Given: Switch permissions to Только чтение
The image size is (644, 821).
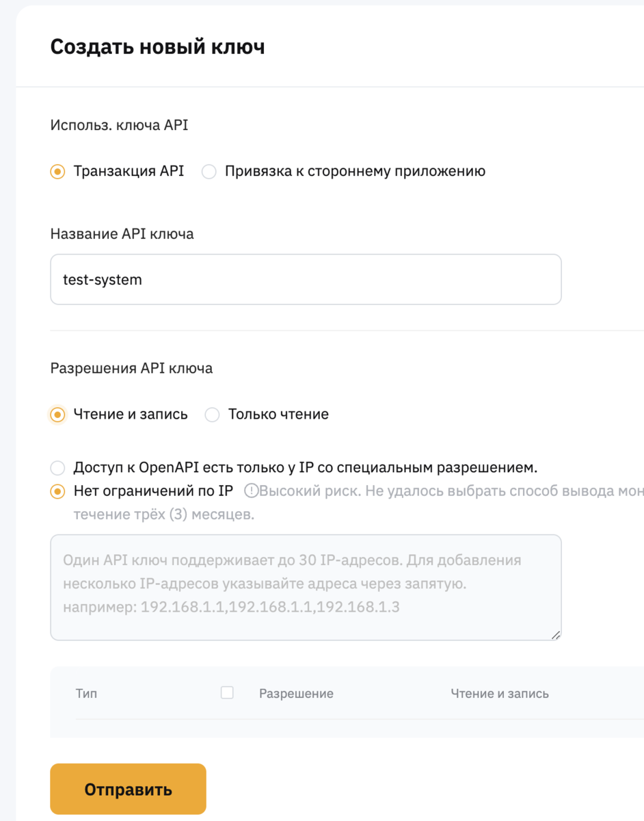Looking at the screenshot, I should tap(212, 414).
